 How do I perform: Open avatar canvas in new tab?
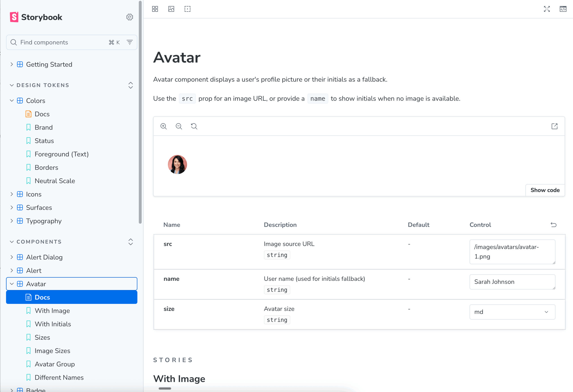pyautogui.click(x=554, y=126)
